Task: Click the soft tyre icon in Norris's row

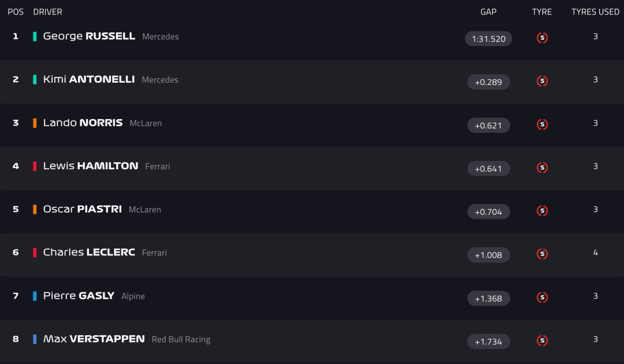Action: 542,125
